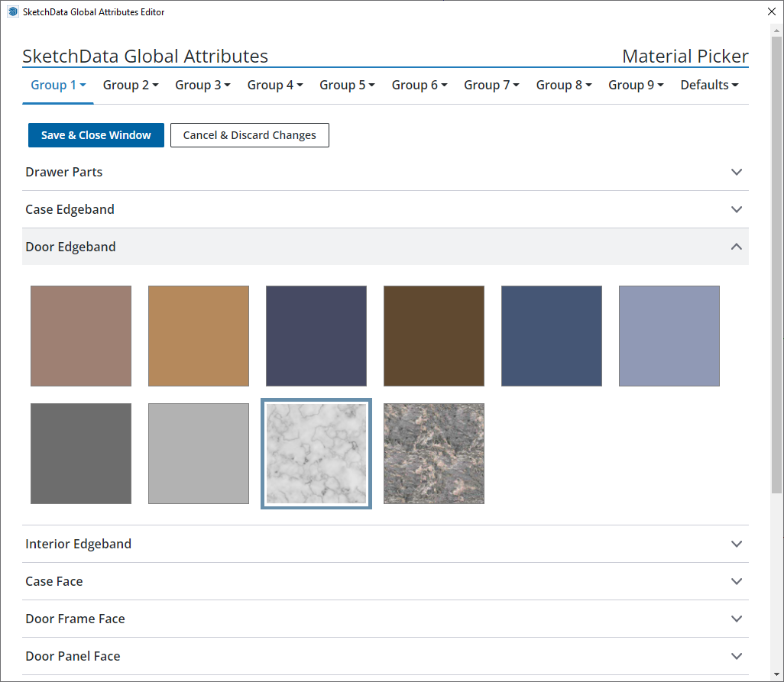Click Save & Close Window button
The width and height of the screenshot is (784, 682).
pyautogui.click(x=96, y=135)
